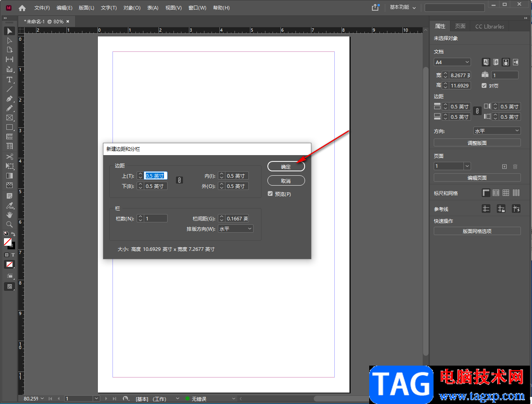
Task: Select the Free Transform tool
Action: pyautogui.click(x=10, y=166)
